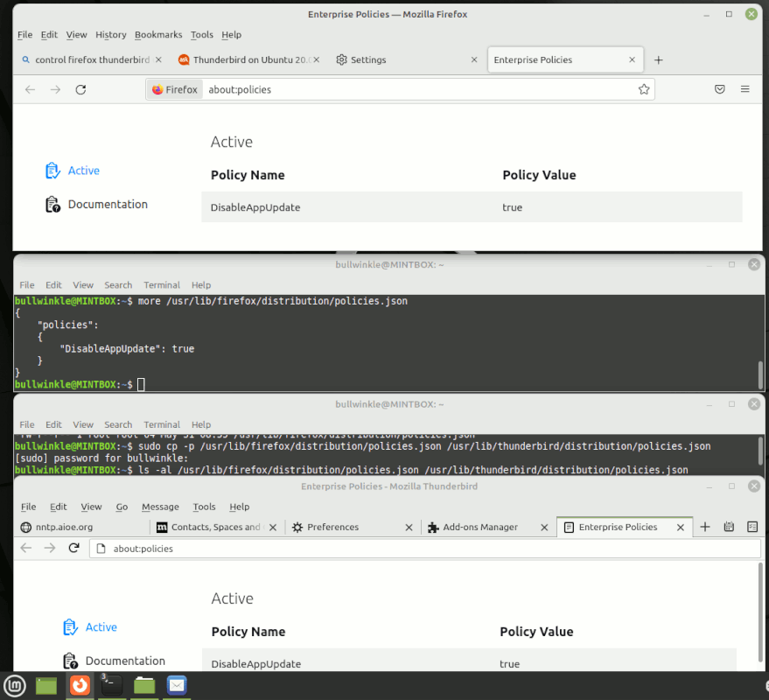This screenshot has width=769, height=700.
Task: Switch to the Firefox Settings tab
Action: [406, 59]
